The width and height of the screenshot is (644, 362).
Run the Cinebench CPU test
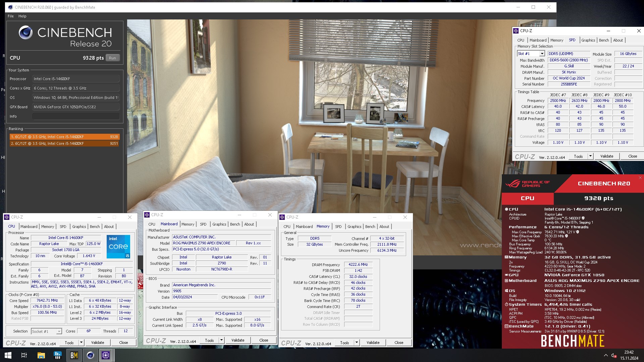112,58
